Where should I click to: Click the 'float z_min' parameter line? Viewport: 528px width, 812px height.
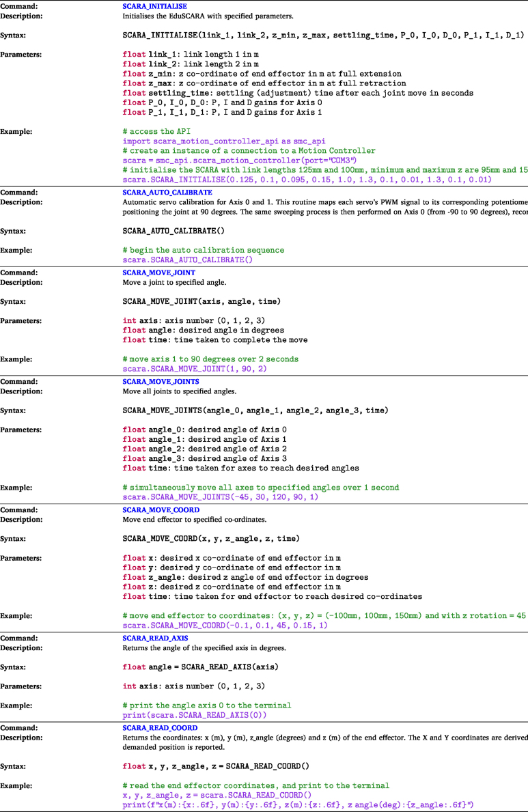[262, 74]
